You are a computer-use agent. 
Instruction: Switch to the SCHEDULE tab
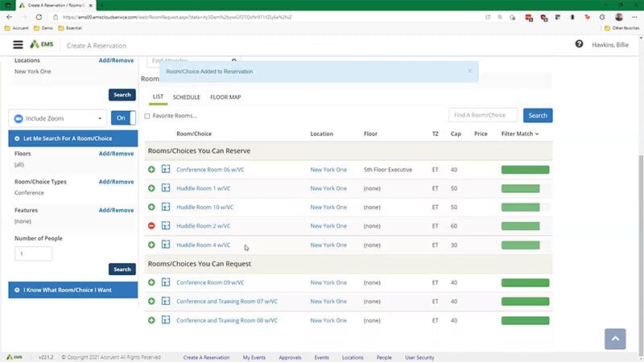[187, 97]
